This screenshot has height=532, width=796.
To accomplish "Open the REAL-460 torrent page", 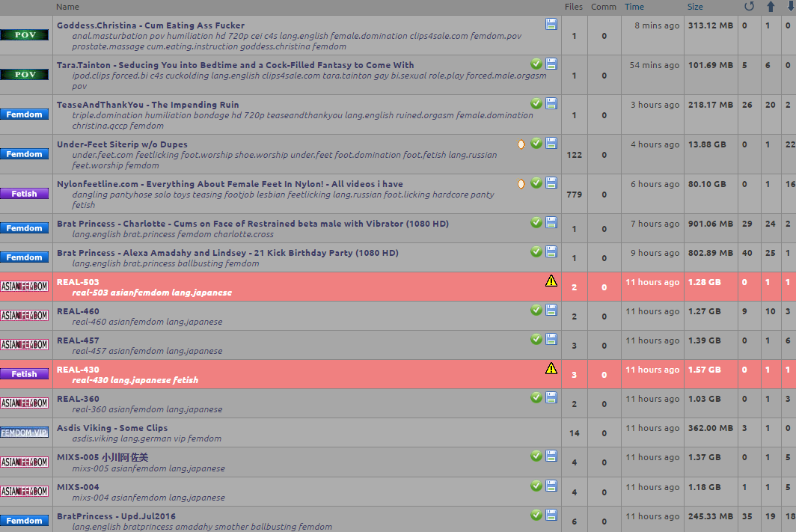I will click(x=78, y=311).
